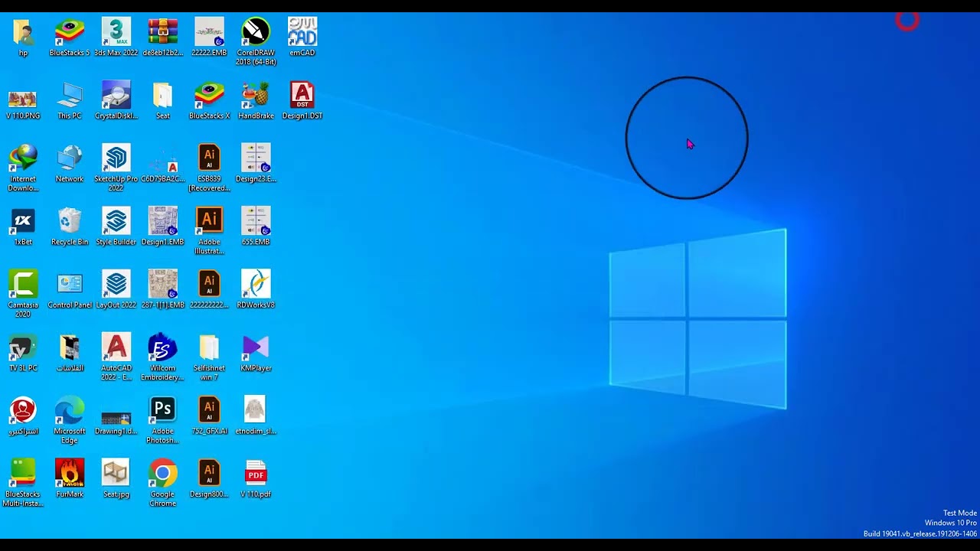Select the Selfishnet win 7 folder
This screenshot has width=980, height=551.
(209, 347)
